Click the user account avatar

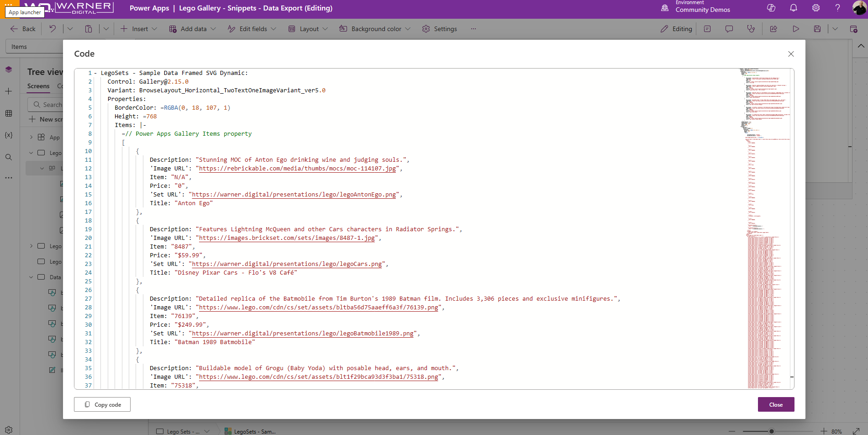pyautogui.click(x=859, y=8)
